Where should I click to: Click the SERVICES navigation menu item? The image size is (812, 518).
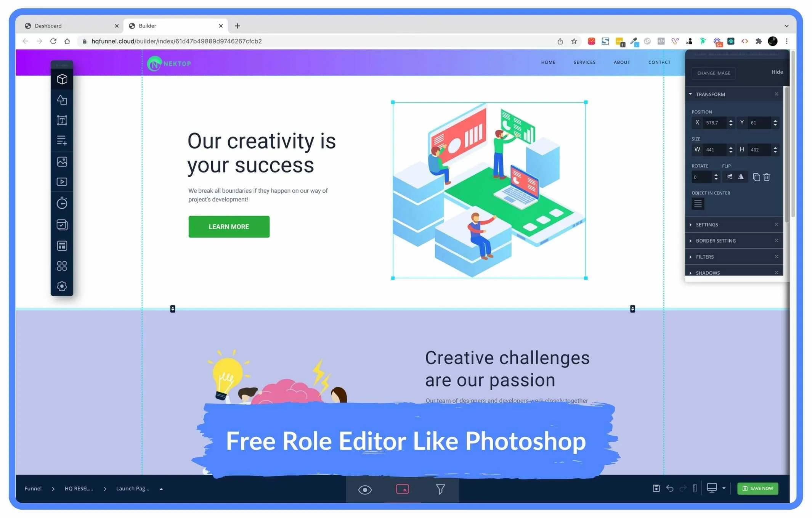tap(584, 62)
